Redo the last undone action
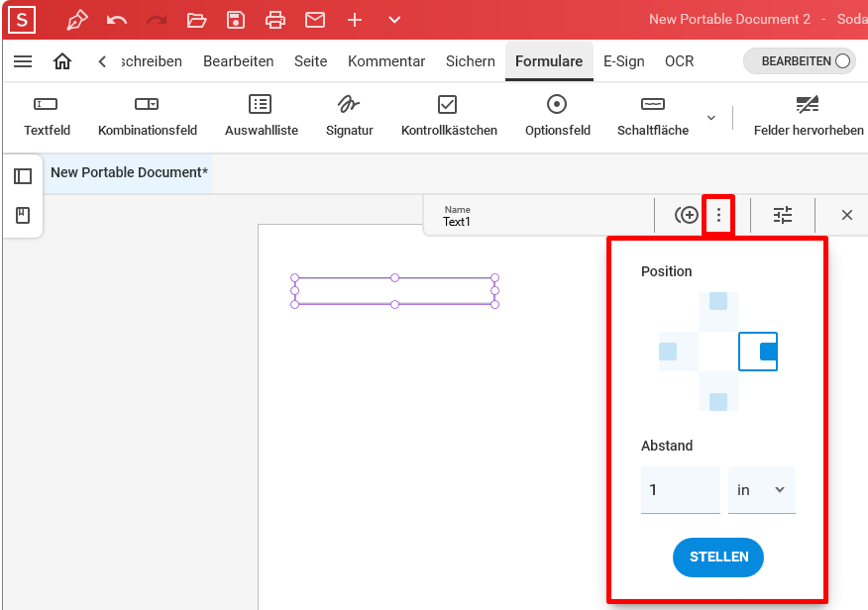Image resolution: width=868 pixels, height=610 pixels. pyautogui.click(x=157, y=21)
